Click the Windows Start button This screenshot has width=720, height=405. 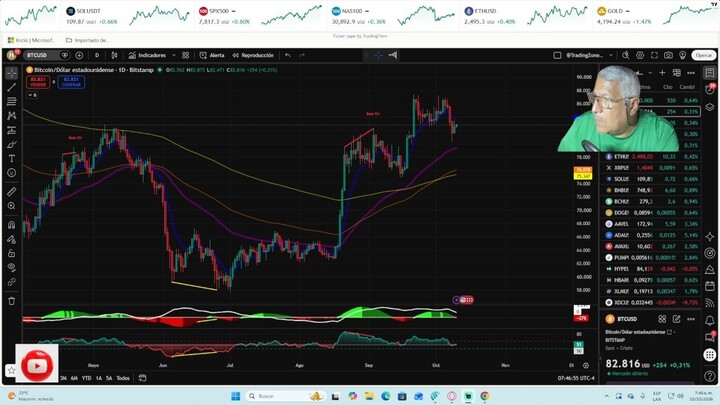click(236, 396)
